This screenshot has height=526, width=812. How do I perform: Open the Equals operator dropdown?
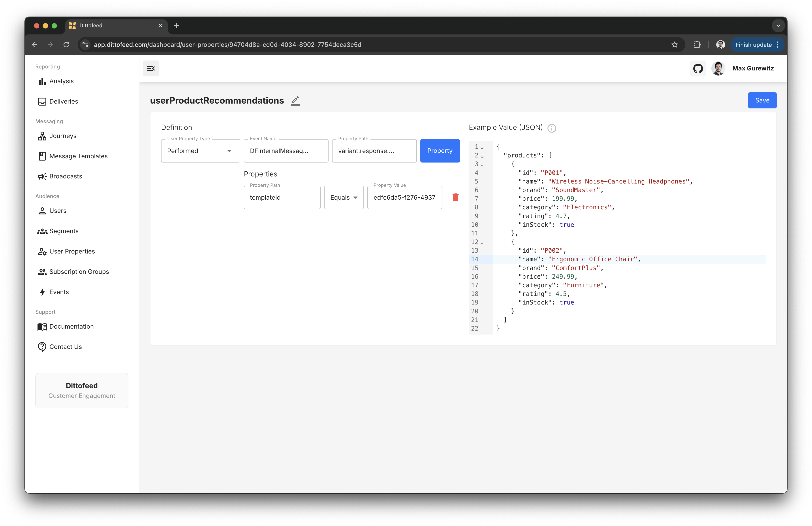[x=344, y=197]
